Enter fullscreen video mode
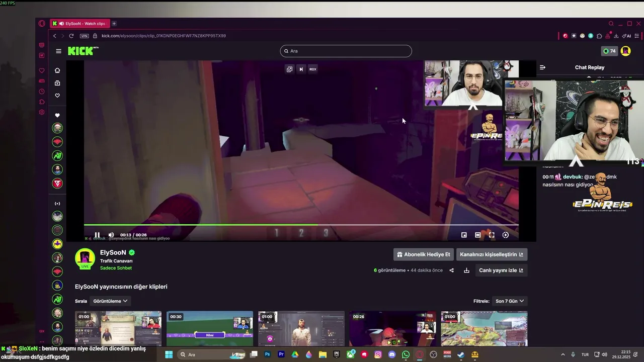Screen dimensions: 644x362 (x=492, y=235)
